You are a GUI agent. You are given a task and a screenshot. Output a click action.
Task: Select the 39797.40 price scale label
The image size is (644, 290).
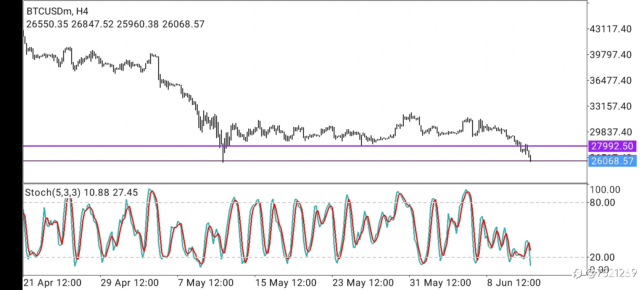611,54
